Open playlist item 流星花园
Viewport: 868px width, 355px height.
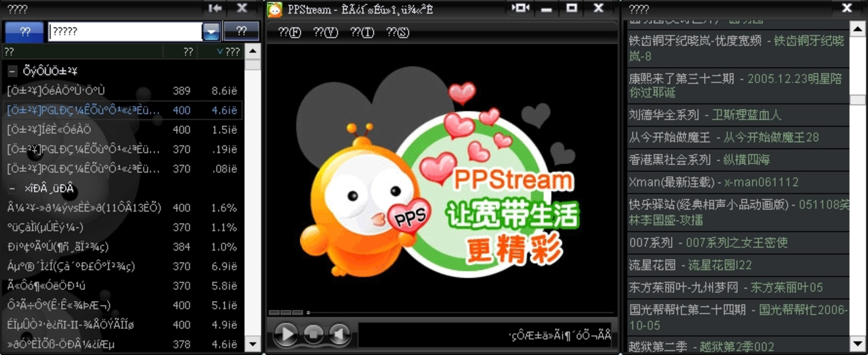pos(738,265)
